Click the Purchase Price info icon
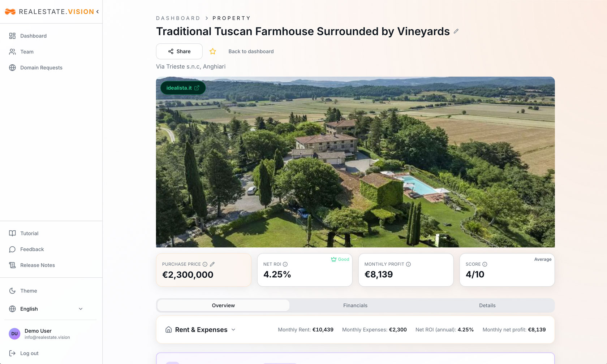 pos(205,264)
